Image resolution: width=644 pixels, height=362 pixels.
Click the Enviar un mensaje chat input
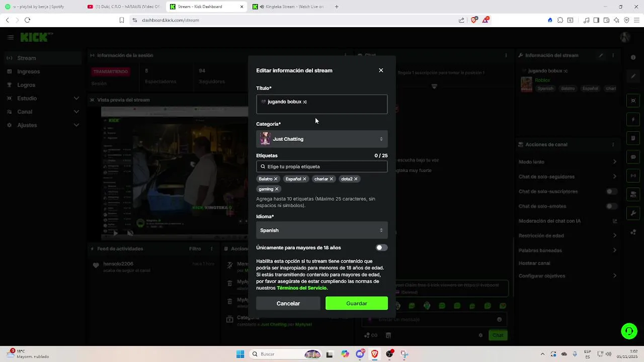tap(435, 319)
